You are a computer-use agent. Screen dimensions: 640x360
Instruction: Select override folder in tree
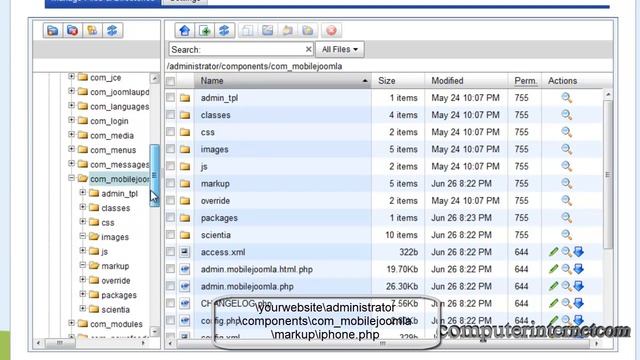point(116,281)
